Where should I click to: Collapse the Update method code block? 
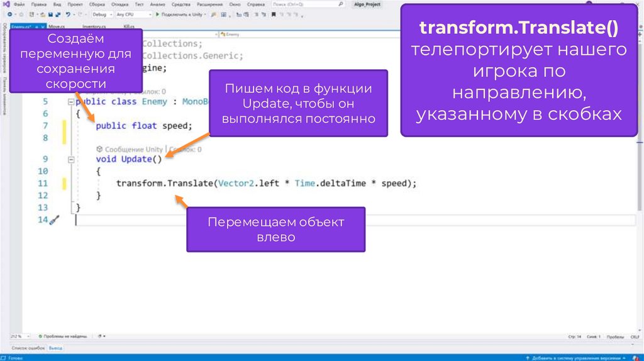71,159
